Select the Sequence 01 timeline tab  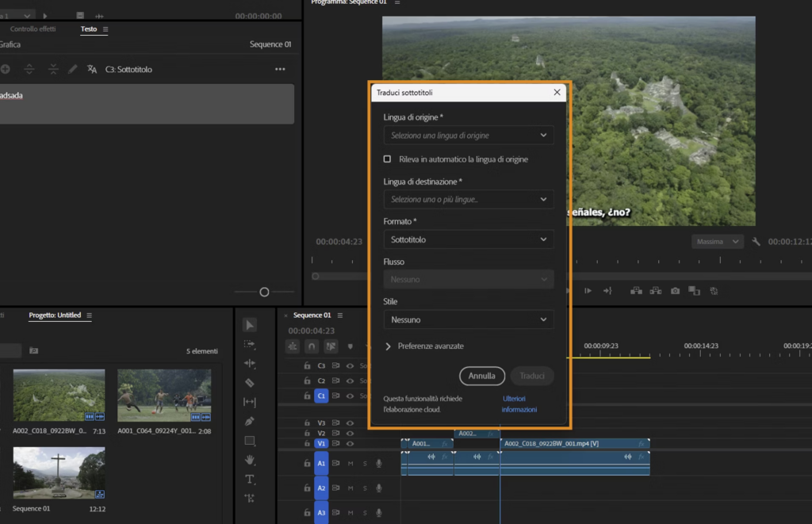[312, 315]
